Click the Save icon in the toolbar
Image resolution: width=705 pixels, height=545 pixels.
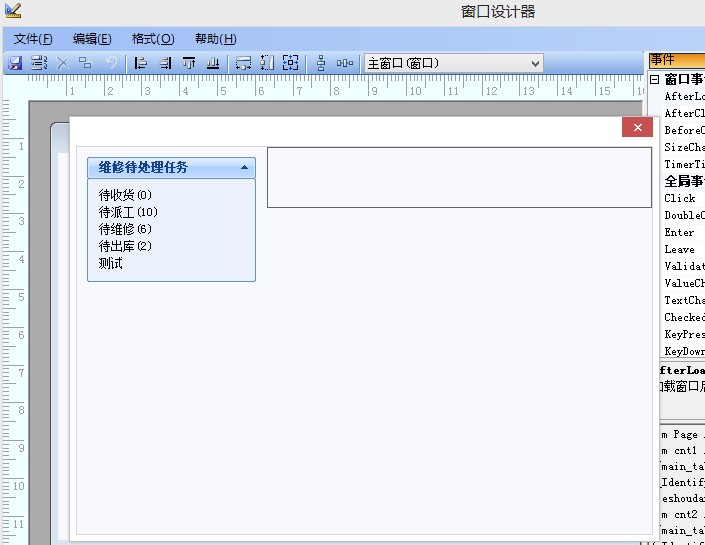click(15, 63)
